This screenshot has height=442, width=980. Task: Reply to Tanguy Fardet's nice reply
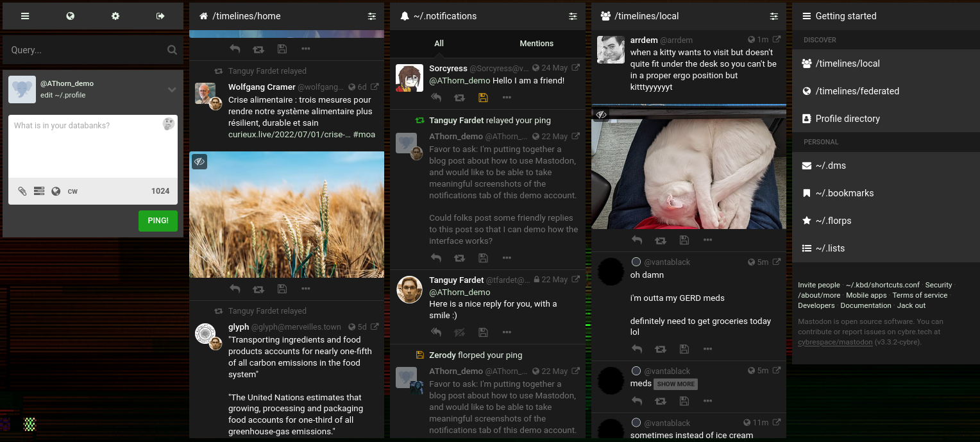[436, 332]
